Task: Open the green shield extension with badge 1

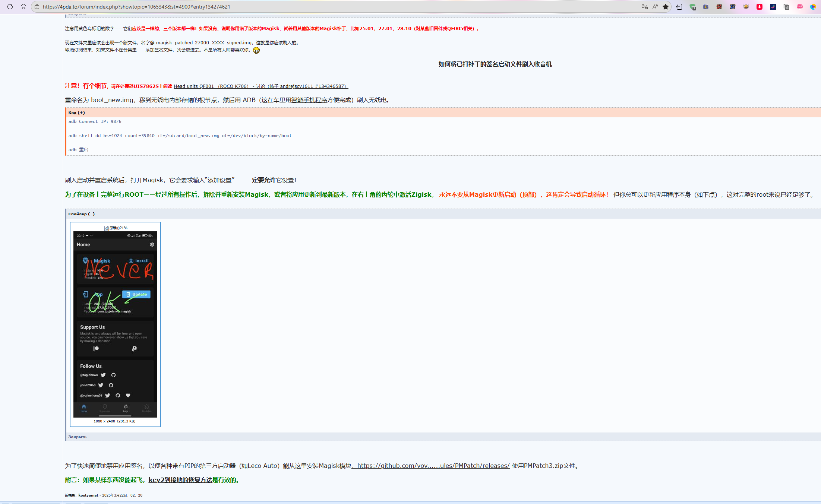Action: [693, 7]
